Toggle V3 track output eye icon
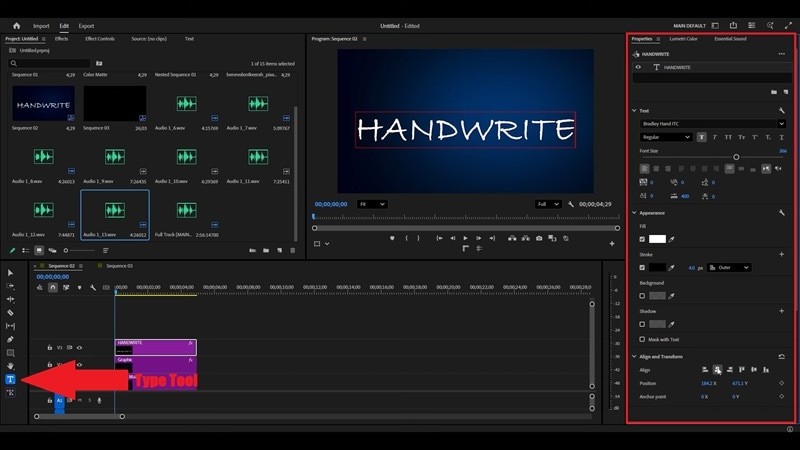This screenshot has height=450, width=800. pos(79,347)
